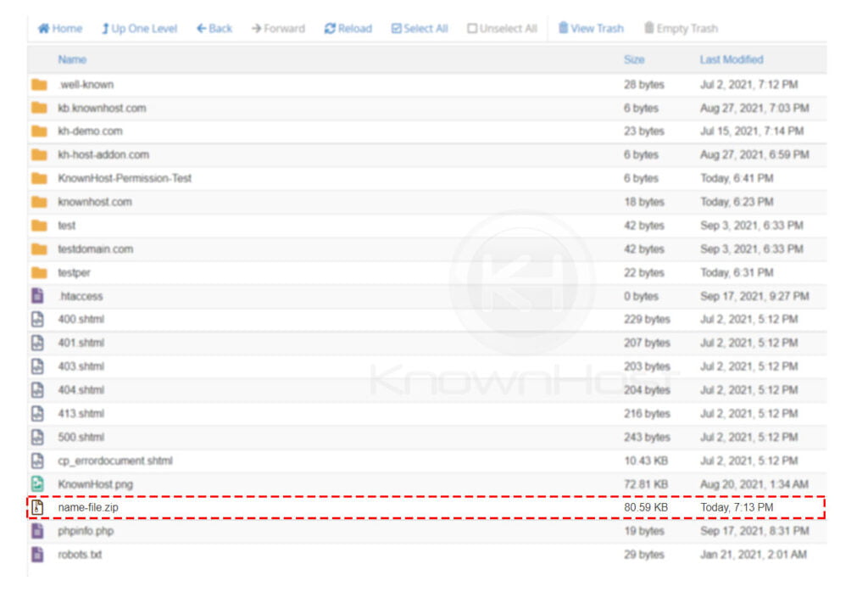This screenshot has width=868, height=592.
Task: Select the robots.txt file name
Action: [80, 555]
